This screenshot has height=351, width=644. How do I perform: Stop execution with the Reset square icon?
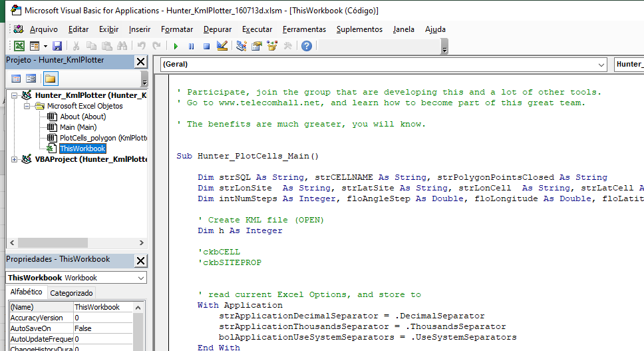pos(206,46)
